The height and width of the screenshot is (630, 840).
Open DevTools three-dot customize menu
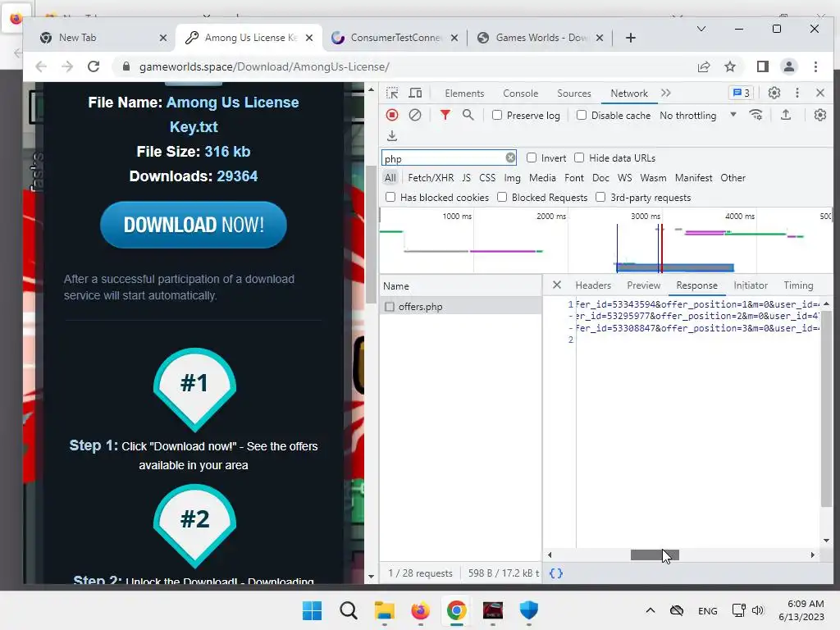point(797,94)
